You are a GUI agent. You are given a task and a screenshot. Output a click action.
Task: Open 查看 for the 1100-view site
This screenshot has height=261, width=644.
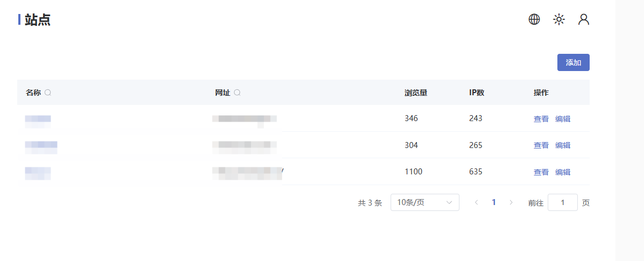click(541, 172)
